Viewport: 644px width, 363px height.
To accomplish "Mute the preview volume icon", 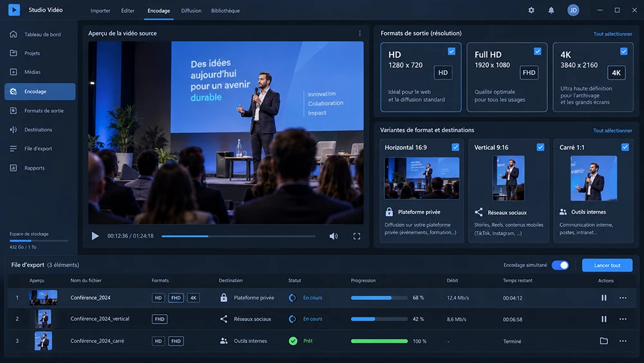I will pos(334,236).
